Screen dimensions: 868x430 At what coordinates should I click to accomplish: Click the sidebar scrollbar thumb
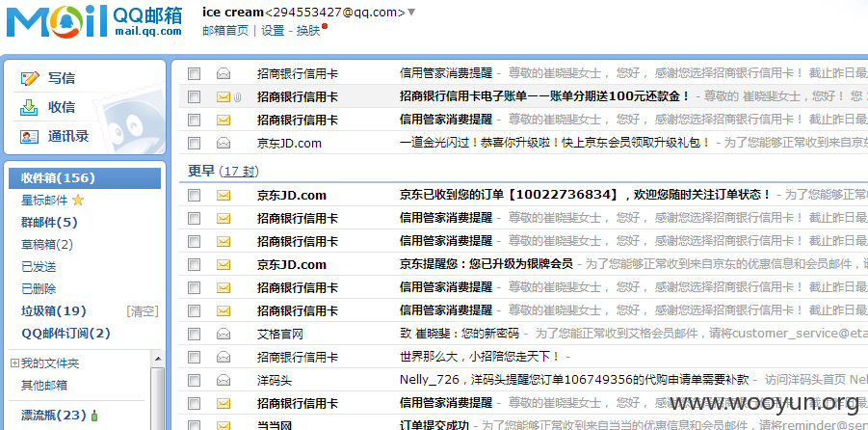click(x=158, y=398)
